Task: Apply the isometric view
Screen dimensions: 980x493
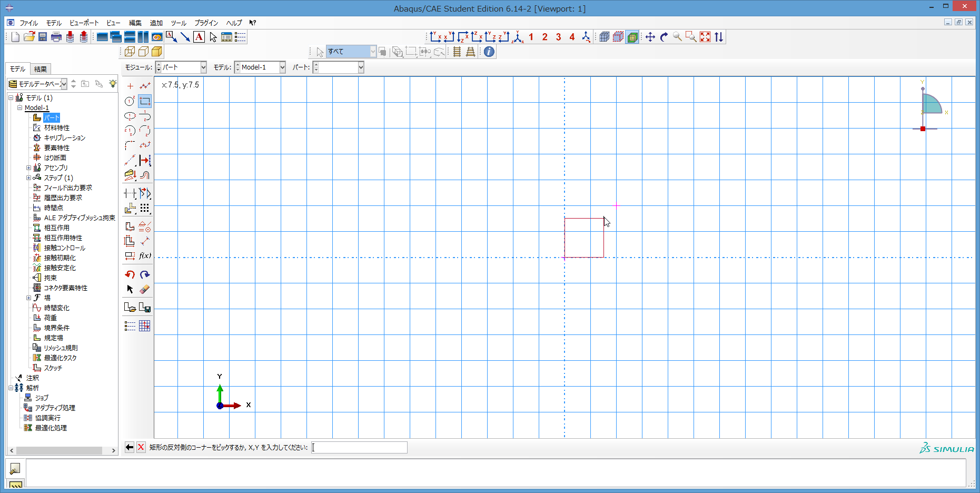Action: [x=518, y=37]
